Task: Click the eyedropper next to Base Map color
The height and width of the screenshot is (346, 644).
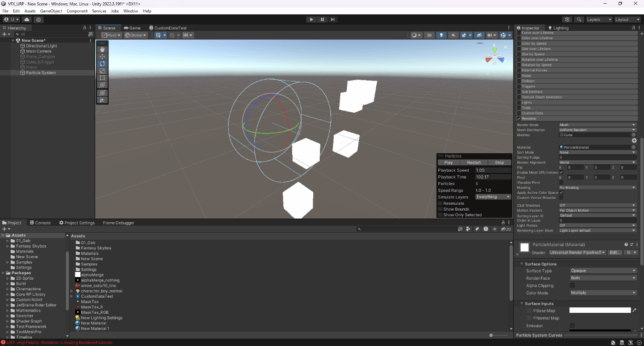Action: click(x=634, y=311)
